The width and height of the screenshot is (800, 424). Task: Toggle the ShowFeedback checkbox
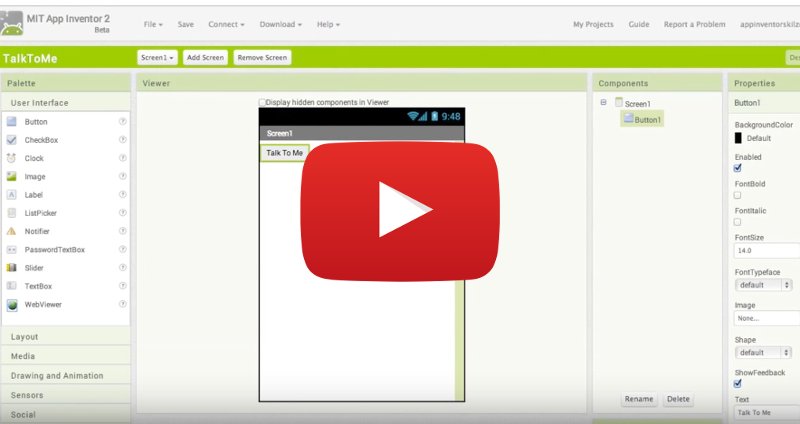point(737,384)
